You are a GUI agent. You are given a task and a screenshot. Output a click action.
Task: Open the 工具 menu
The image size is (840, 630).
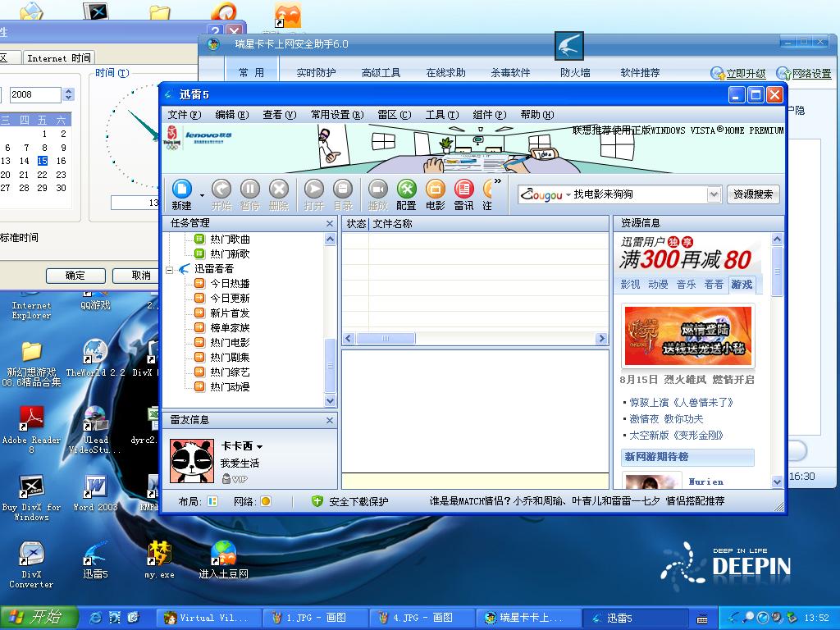442,115
